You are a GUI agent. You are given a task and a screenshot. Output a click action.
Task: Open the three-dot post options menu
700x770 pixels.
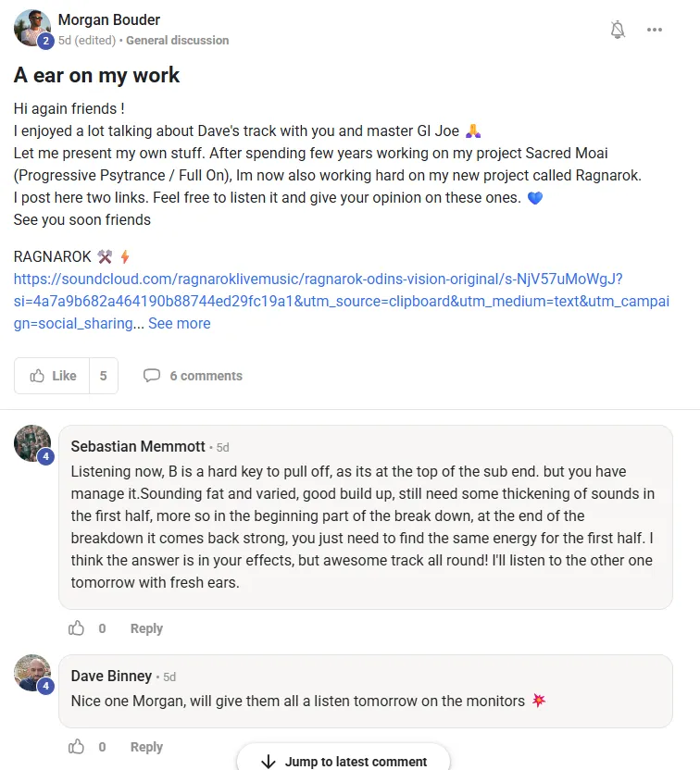tap(655, 30)
